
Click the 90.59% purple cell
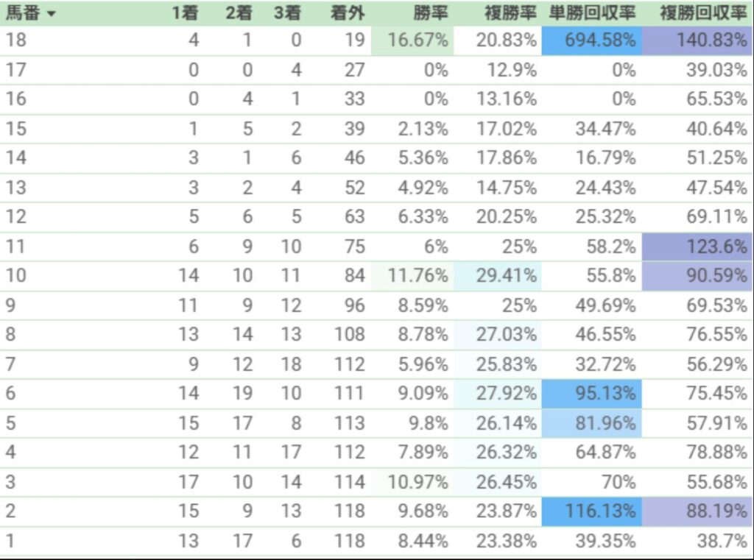pos(697,276)
